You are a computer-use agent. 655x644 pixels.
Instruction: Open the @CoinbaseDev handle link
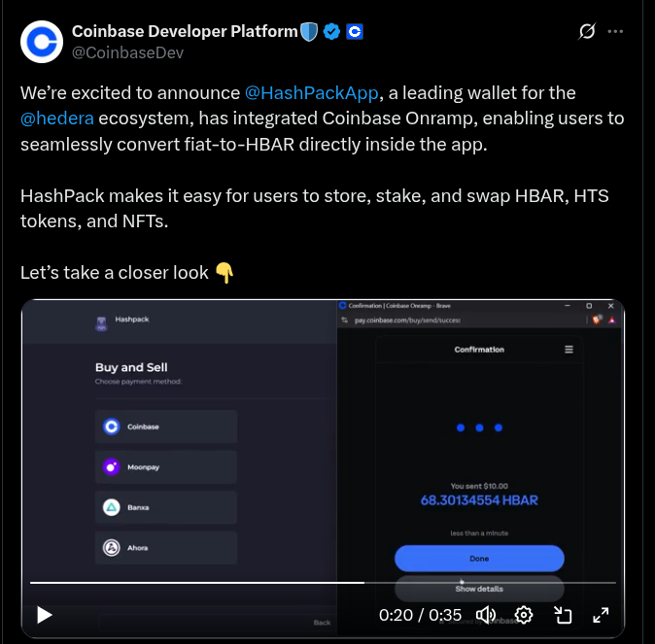coord(128,52)
